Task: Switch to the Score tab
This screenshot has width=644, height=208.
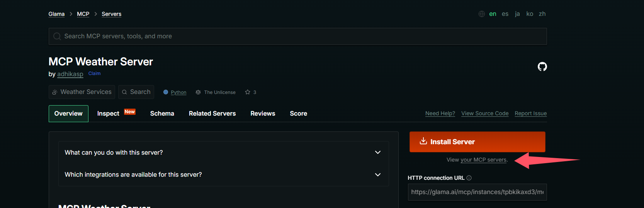Action: click(x=299, y=113)
